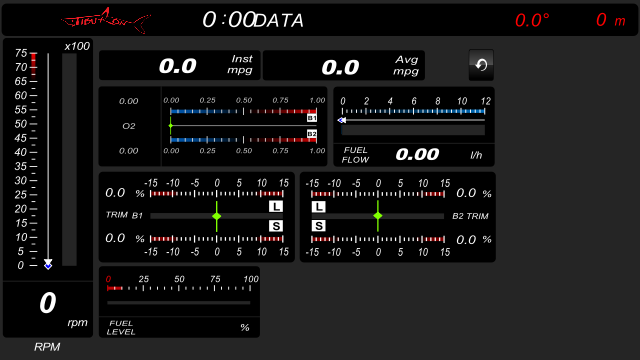Image resolution: width=640 pixels, height=360 pixels.
Task: Click the l/h unit label
Action: (x=476, y=155)
